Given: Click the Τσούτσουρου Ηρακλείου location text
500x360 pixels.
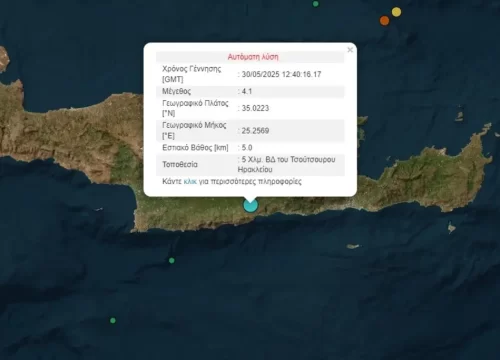Looking at the screenshot, I should [286, 164].
